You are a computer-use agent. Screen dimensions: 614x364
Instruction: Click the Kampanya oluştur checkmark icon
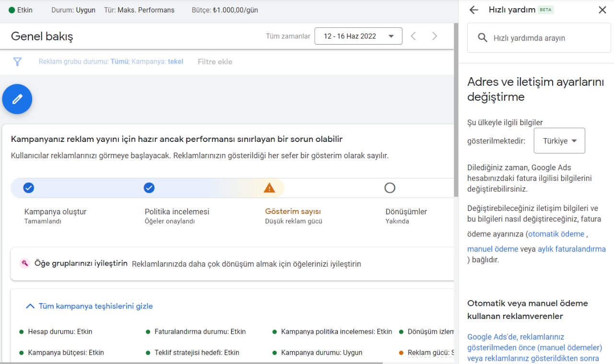(29, 188)
